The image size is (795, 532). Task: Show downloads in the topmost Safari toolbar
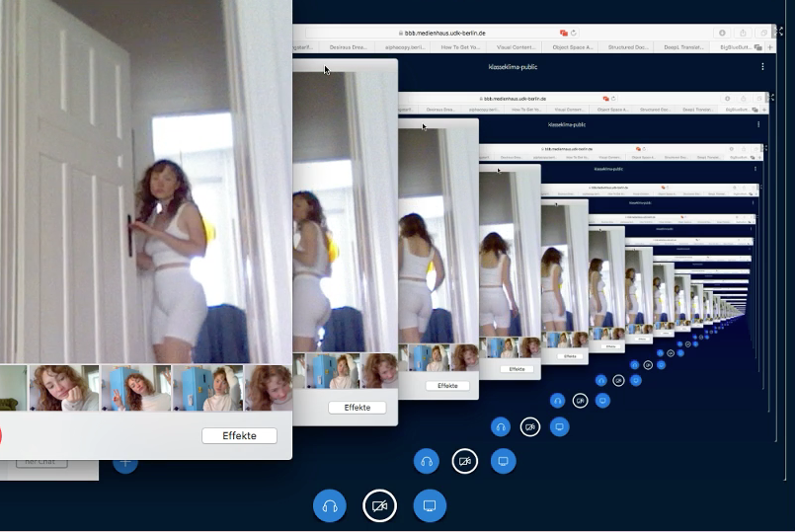click(x=722, y=33)
